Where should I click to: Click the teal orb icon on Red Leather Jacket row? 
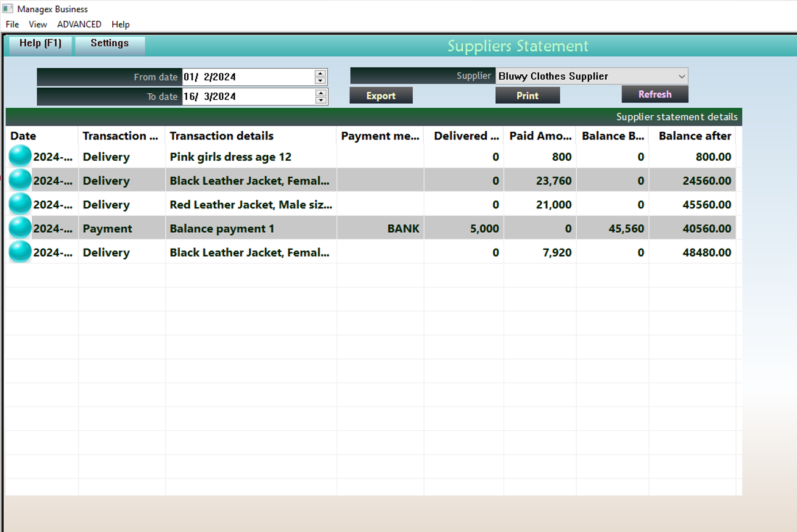click(20, 204)
